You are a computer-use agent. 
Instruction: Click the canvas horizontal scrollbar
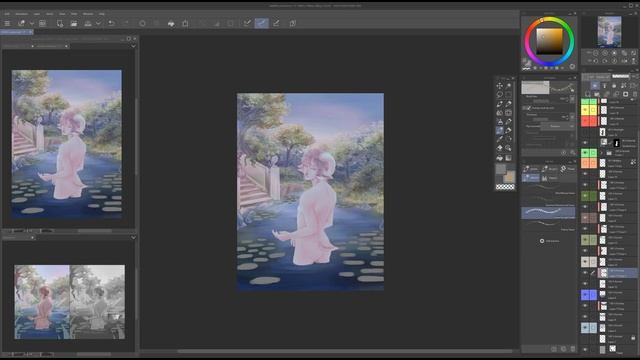(x=345, y=351)
